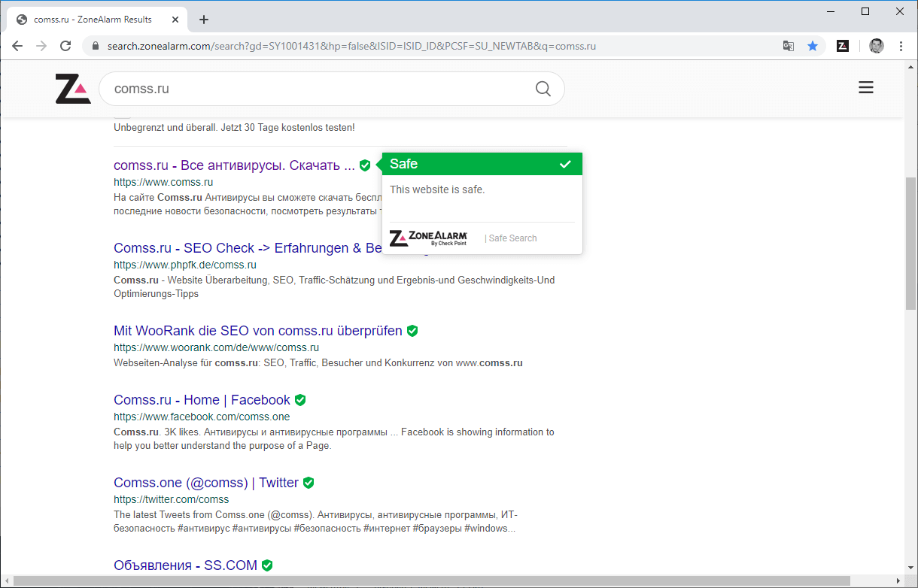The height and width of the screenshot is (588, 918).
Task: Click the green safe shield next to the comss.ru result
Action: [365, 165]
